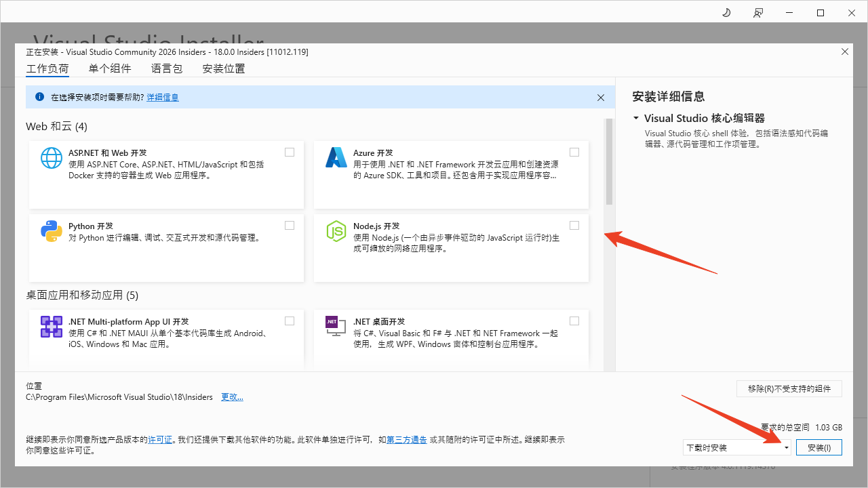Click the Python 开发 card title
The image size is (868, 488).
pyautogui.click(x=91, y=226)
